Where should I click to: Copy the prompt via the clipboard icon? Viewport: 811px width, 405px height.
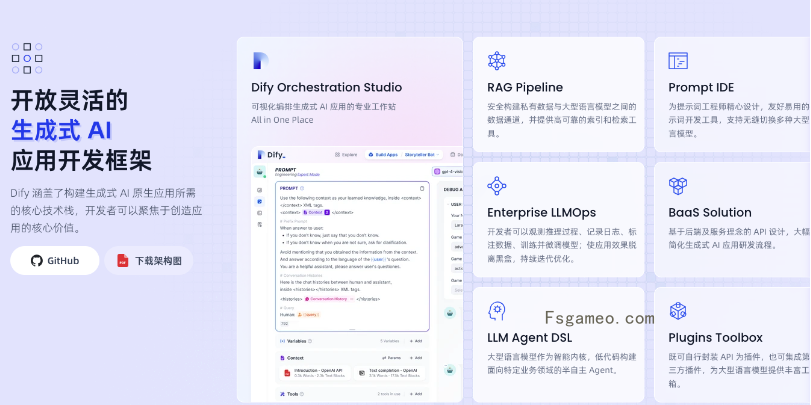tap(422, 188)
